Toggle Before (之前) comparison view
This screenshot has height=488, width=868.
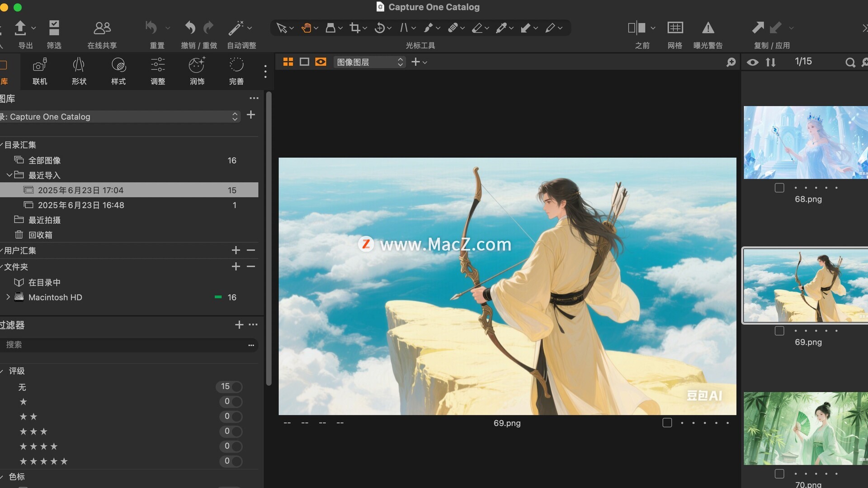pos(637,28)
